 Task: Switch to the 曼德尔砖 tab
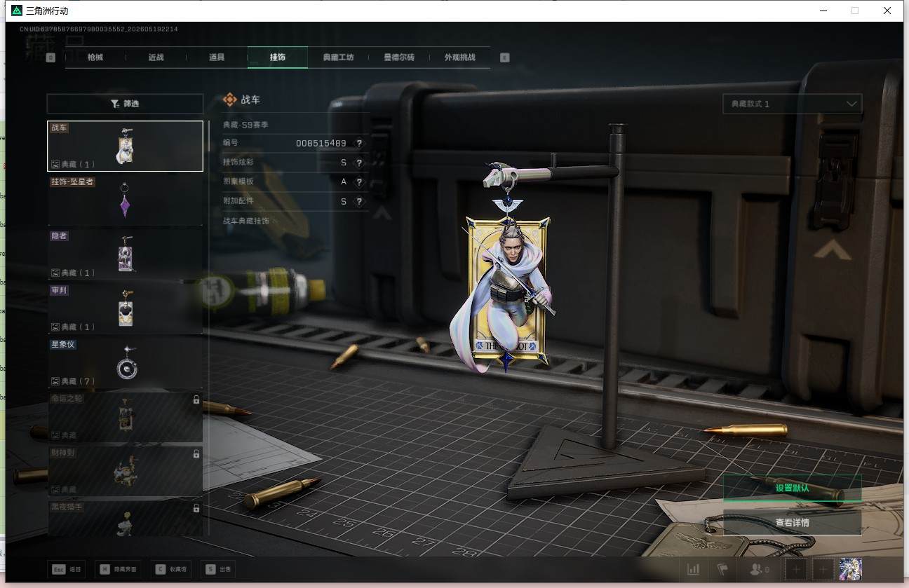[x=399, y=57]
